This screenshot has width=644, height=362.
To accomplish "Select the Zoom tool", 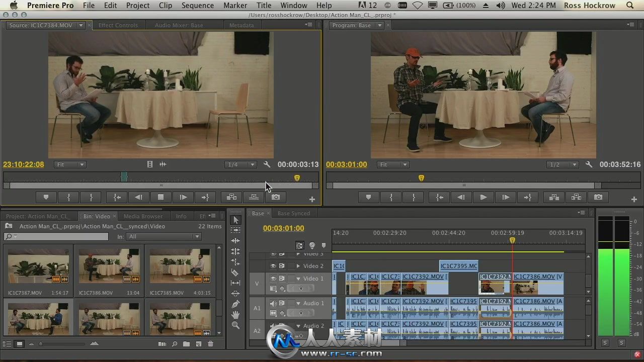I will (x=235, y=325).
